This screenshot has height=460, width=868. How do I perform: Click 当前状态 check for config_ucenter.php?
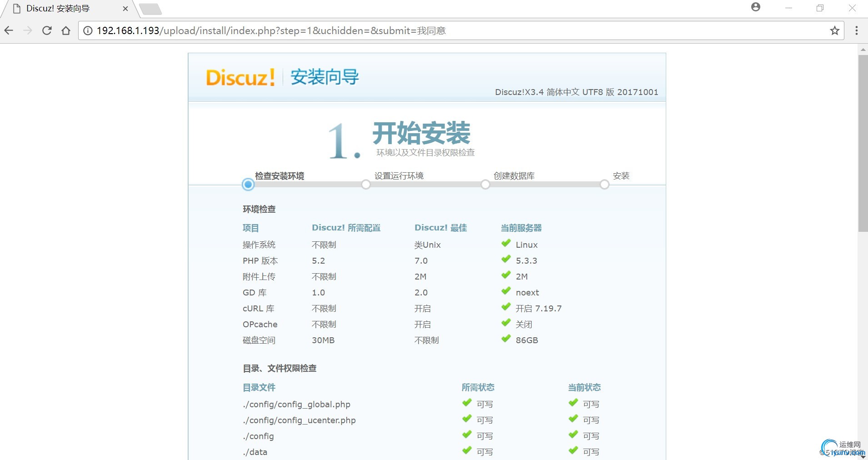point(573,419)
